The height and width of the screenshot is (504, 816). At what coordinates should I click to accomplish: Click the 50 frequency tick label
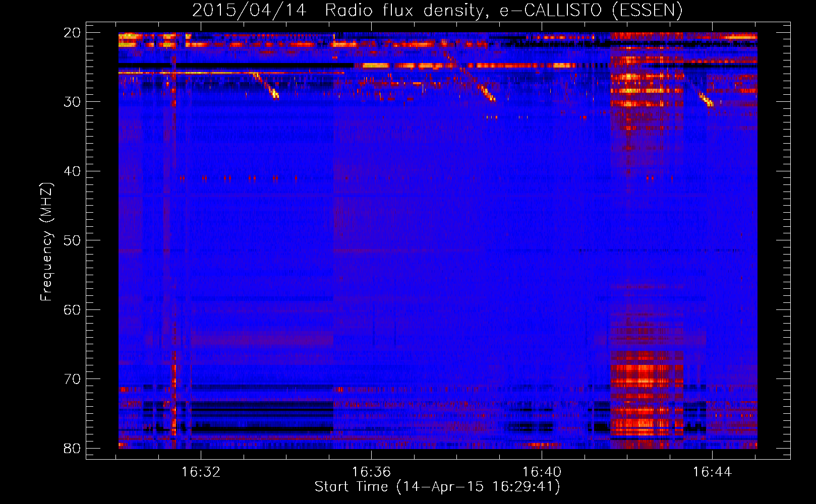coord(72,240)
